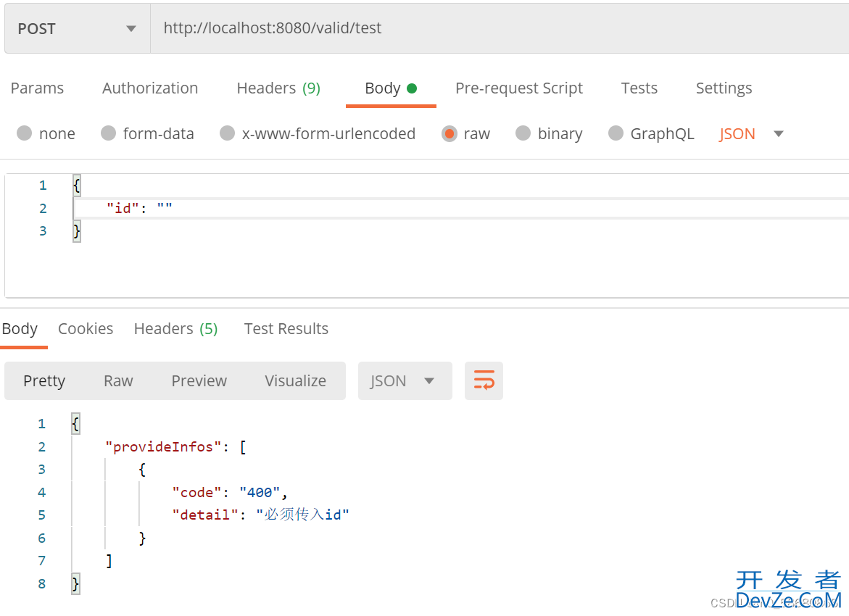This screenshot has width=849, height=616.
Task: Switch response view to Raw
Action: (x=118, y=381)
